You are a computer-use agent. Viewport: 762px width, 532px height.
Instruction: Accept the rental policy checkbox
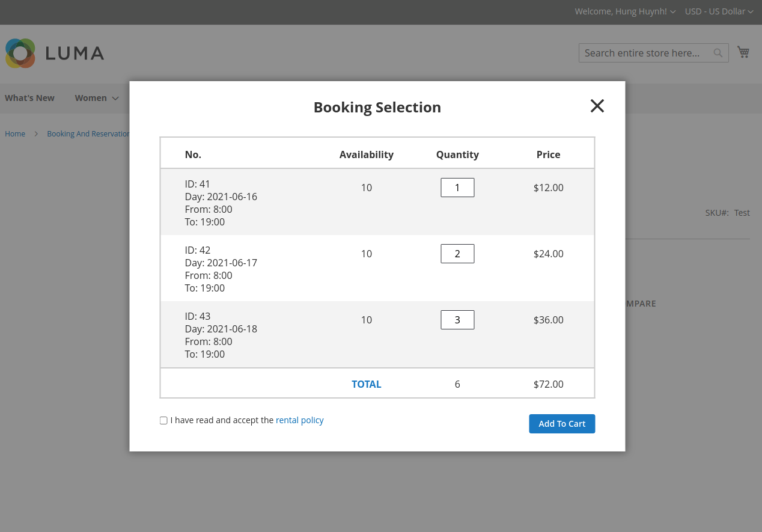coord(163,421)
